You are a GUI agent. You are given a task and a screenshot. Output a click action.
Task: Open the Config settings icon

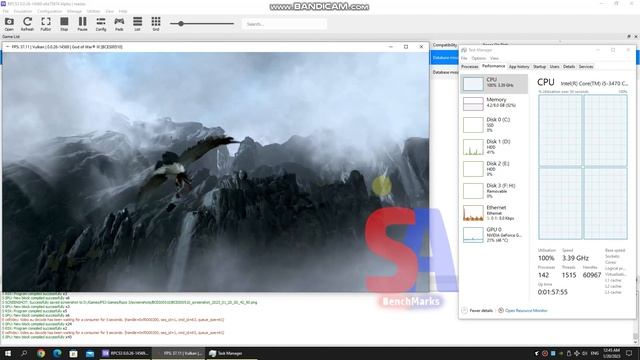coord(101,24)
